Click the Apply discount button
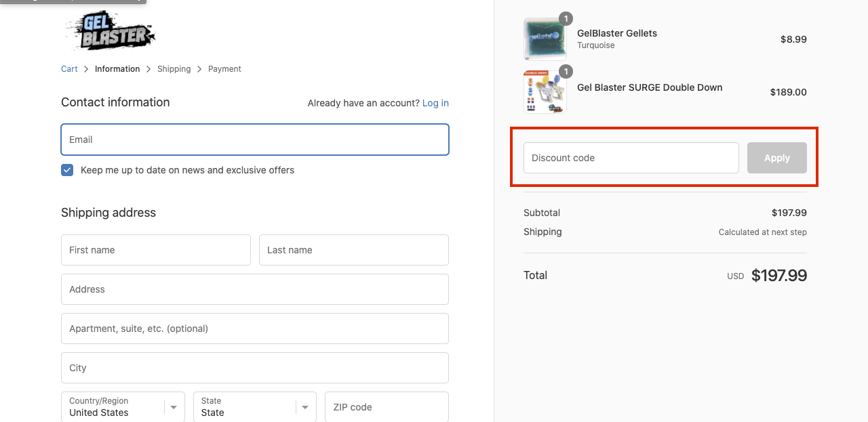Image resolution: width=868 pixels, height=422 pixels. point(777,158)
